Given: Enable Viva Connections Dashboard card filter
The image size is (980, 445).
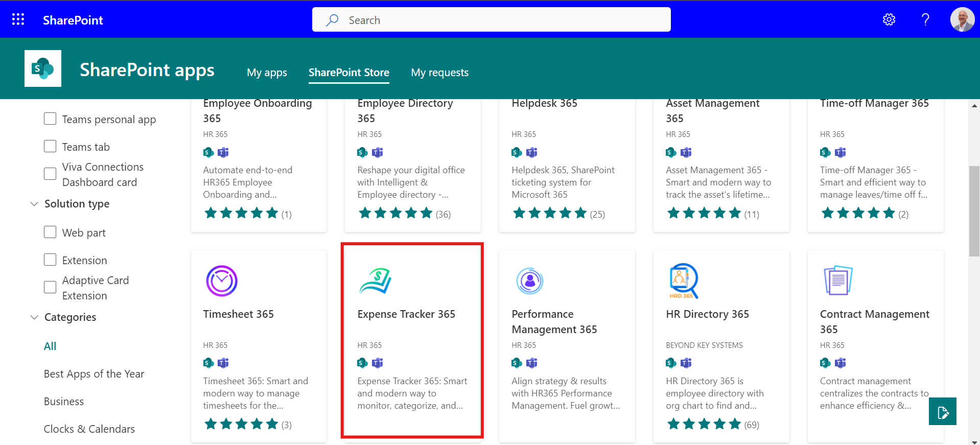Looking at the screenshot, I should tap(50, 174).
